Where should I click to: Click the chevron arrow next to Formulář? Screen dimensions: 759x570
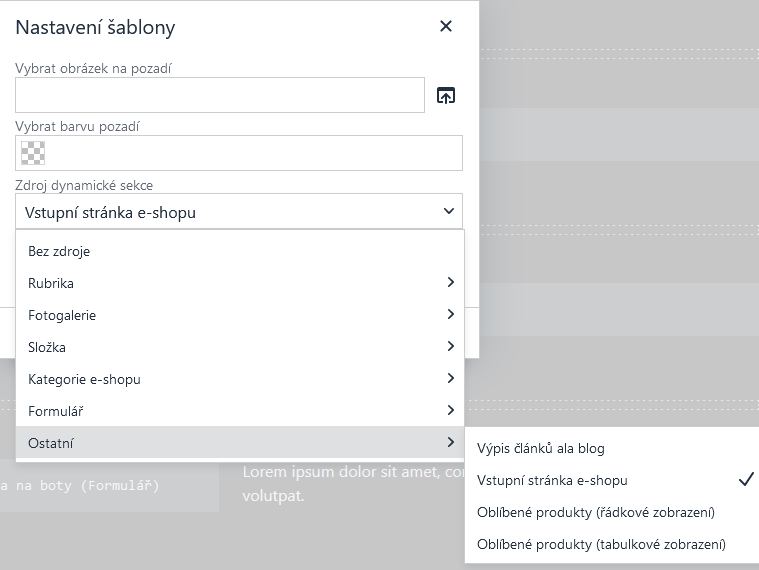coord(451,411)
